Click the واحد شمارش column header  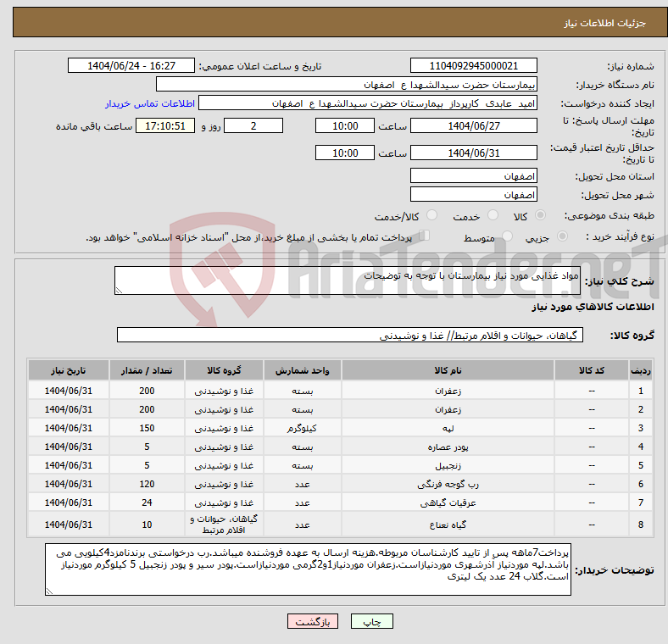coord(302,370)
